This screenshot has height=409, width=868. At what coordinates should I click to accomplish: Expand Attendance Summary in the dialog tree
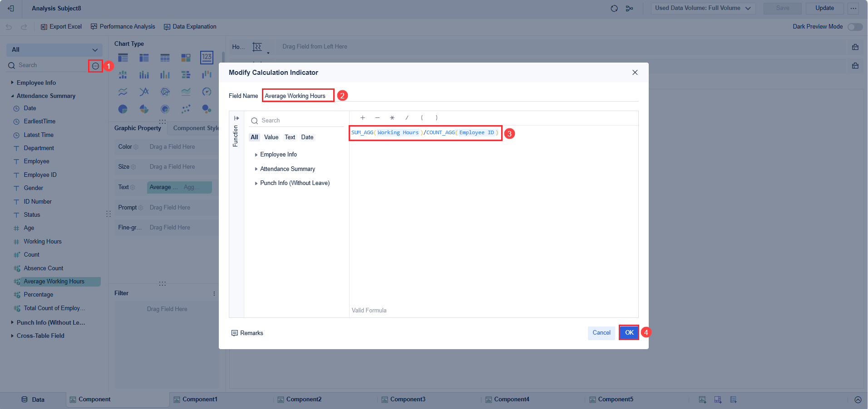(256, 169)
